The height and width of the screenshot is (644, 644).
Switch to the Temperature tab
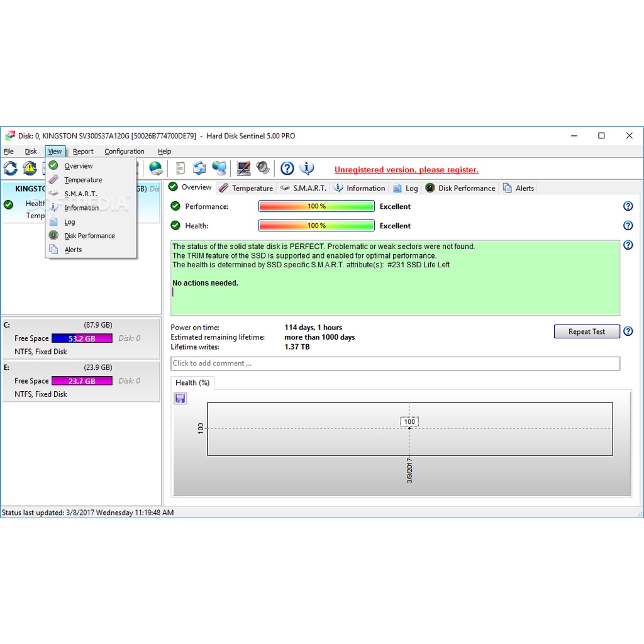coord(246,188)
